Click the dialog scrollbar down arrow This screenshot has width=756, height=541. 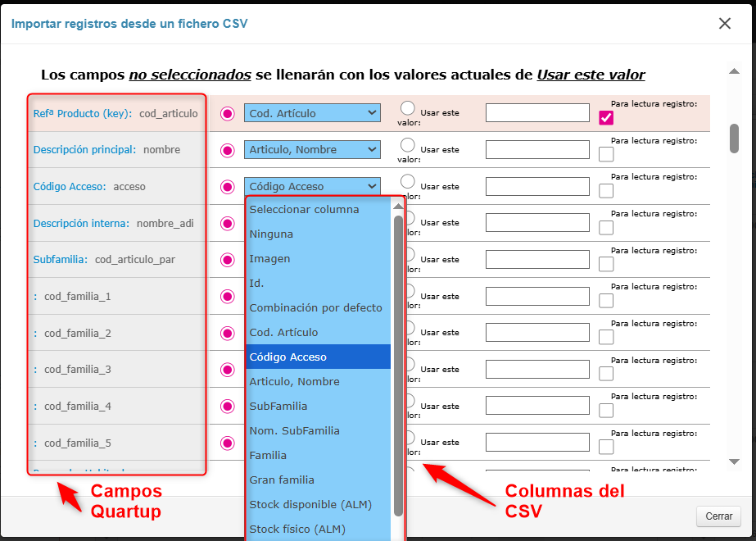pyautogui.click(x=735, y=462)
